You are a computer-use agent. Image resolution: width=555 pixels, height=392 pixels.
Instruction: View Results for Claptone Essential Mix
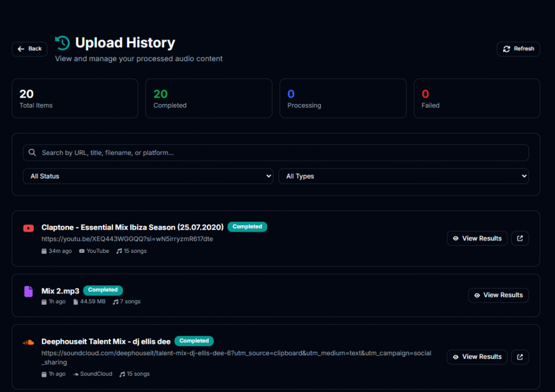[477, 238]
